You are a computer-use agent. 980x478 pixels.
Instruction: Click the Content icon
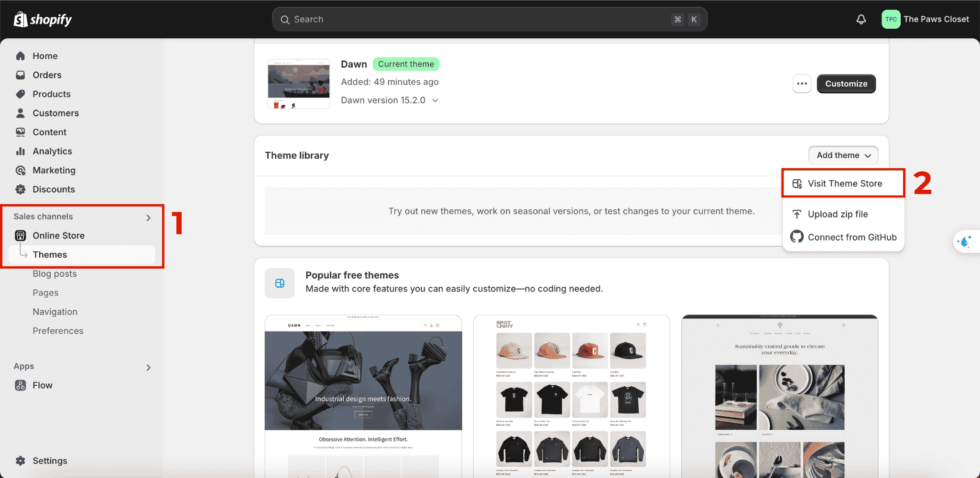[21, 132]
